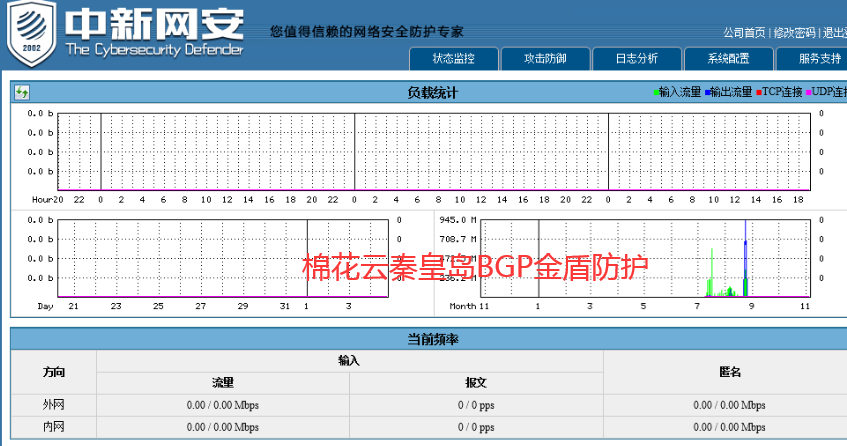
Task: Switch to the 日志分析 tab
Action: 637,58
